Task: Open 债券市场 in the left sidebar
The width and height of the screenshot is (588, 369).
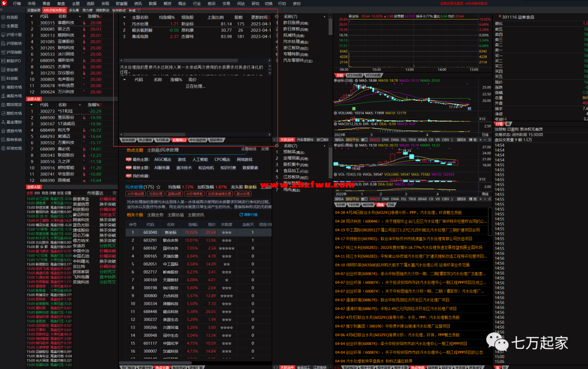Action: [11, 131]
